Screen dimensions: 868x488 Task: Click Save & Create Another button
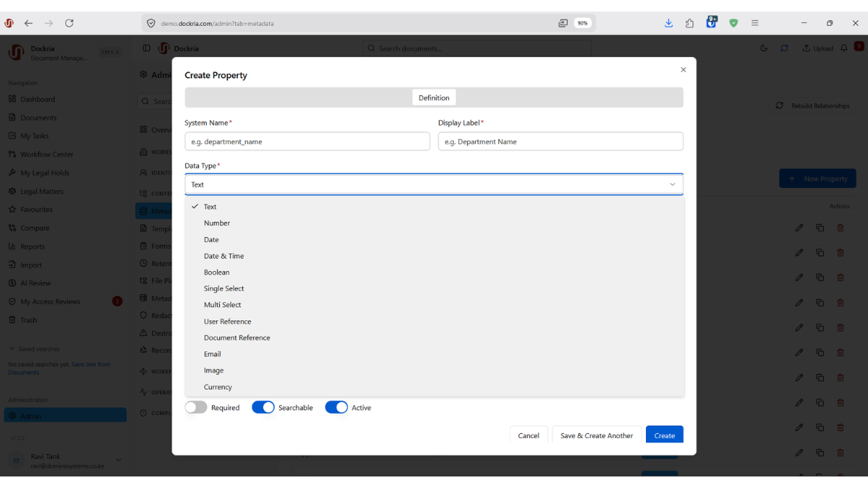(597, 435)
